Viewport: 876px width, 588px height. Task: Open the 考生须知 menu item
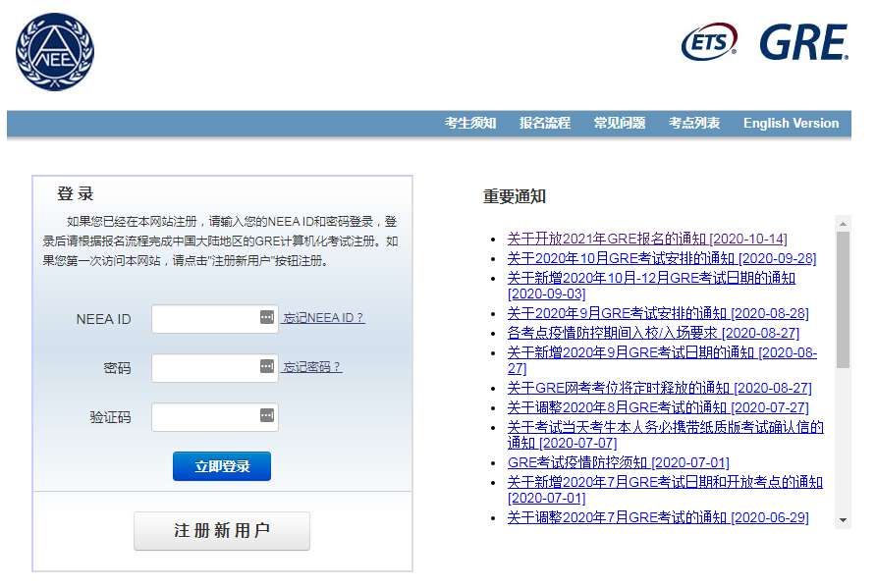tap(470, 124)
